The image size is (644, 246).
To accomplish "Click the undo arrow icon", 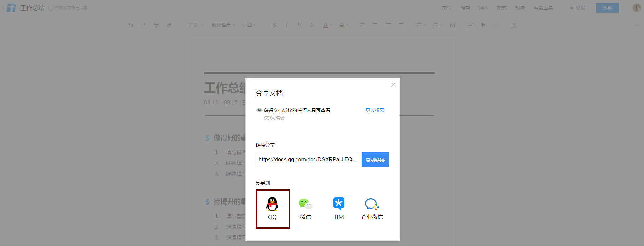I will click(x=130, y=25).
